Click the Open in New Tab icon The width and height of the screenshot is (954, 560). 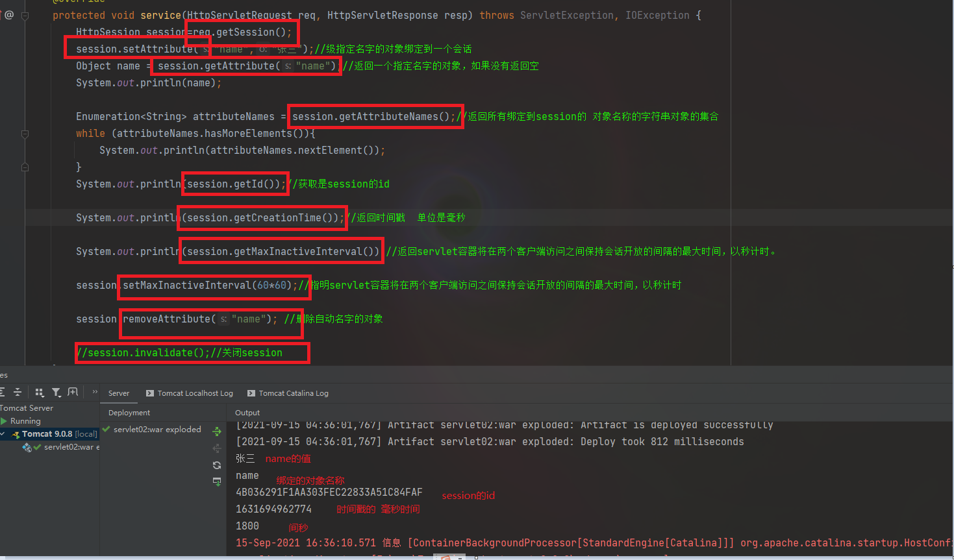(x=73, y=392)
